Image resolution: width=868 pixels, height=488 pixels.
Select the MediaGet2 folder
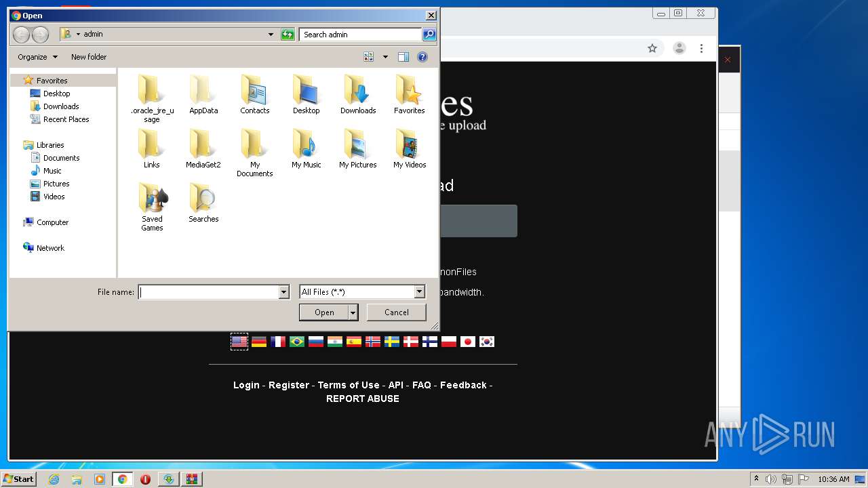(203, 148)
